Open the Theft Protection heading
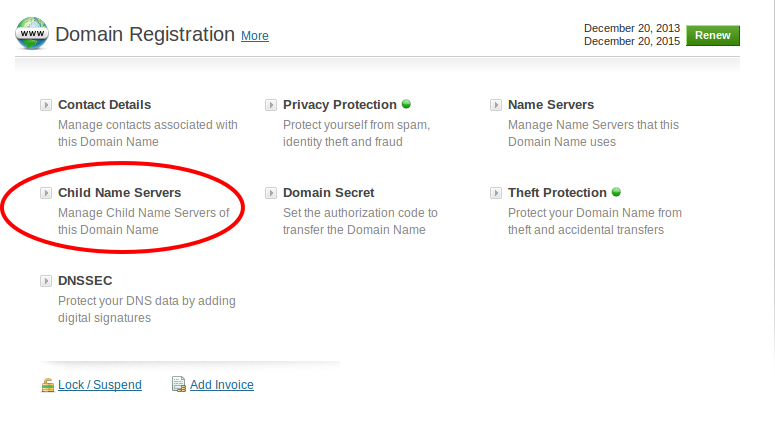This screenshot has width=775, height=448. [x=557, y=193]
